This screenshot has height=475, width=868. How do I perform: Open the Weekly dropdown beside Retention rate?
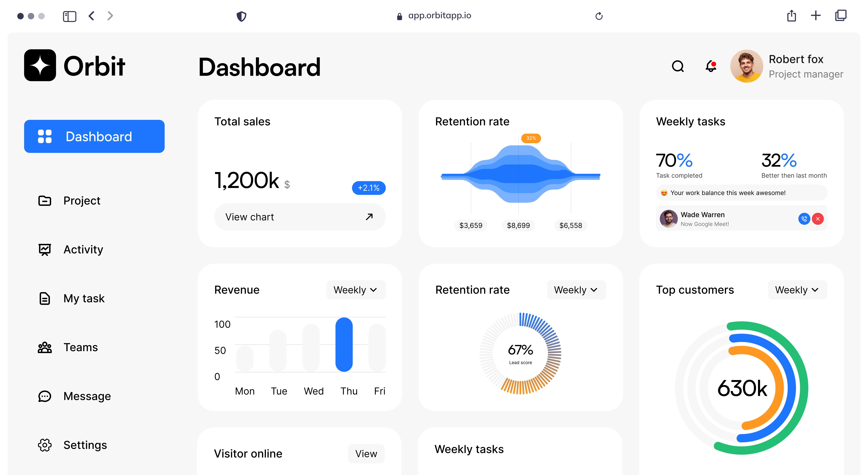click(x=576, y=289)
